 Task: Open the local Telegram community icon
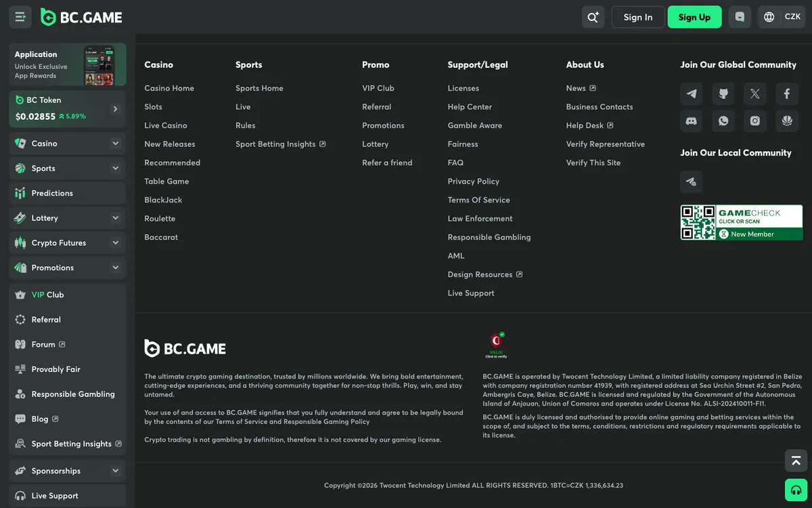(692, 182)
